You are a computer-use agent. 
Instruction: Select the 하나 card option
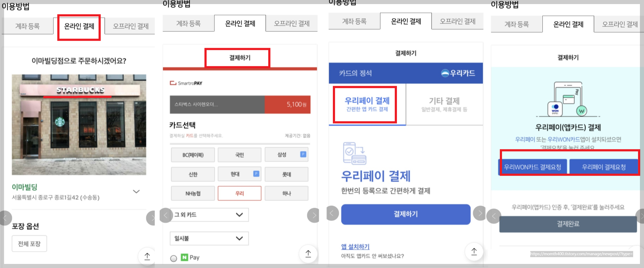point(286,193)
